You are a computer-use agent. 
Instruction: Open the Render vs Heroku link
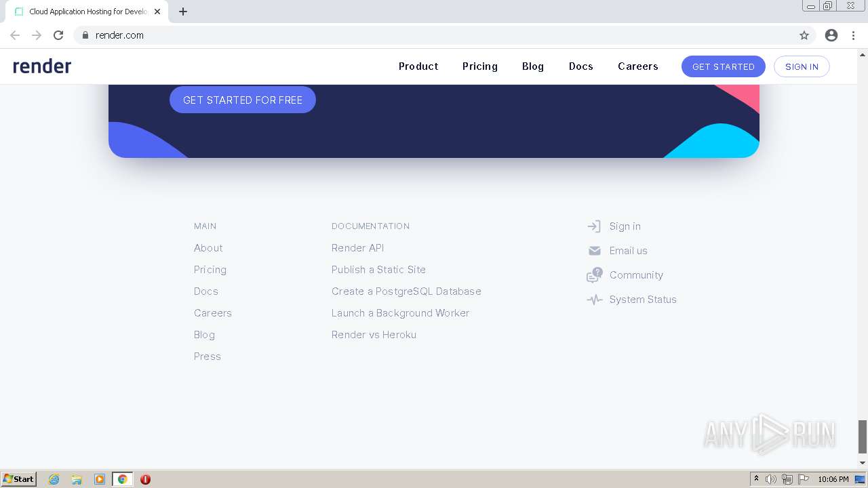[374, 335]
